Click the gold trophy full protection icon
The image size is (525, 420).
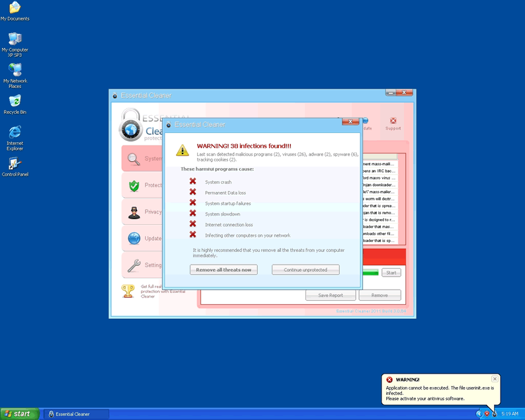click(x=128, y=291)
